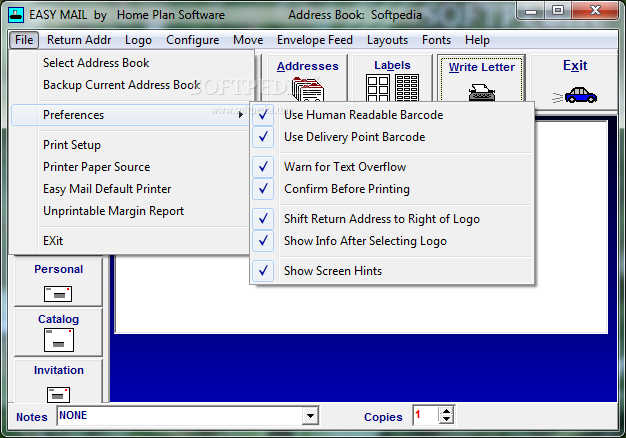Choose Backup Current Address Book
Screen dimensions: 626x438
[132, 85]
